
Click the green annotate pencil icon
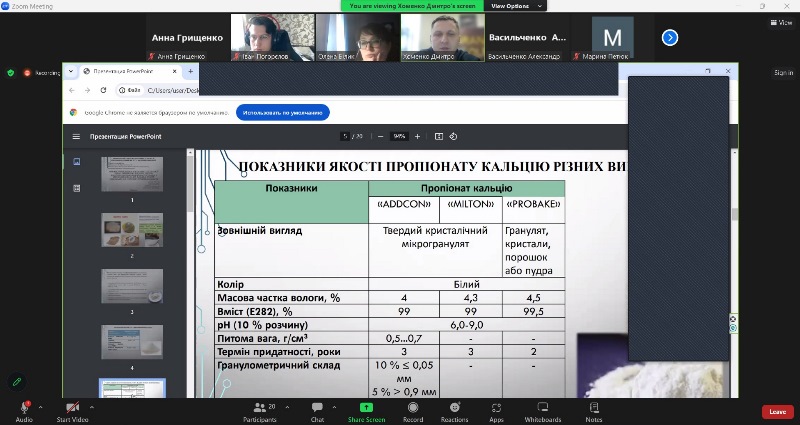point(17,382)
